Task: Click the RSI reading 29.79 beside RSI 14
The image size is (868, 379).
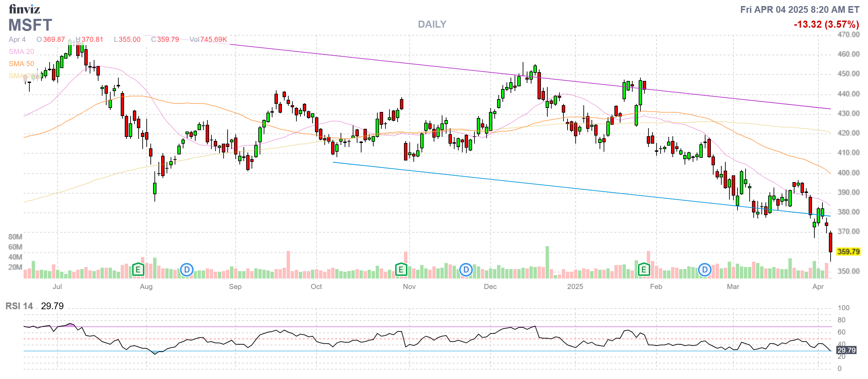Action: pyautogui.click(x=52, y=306)
